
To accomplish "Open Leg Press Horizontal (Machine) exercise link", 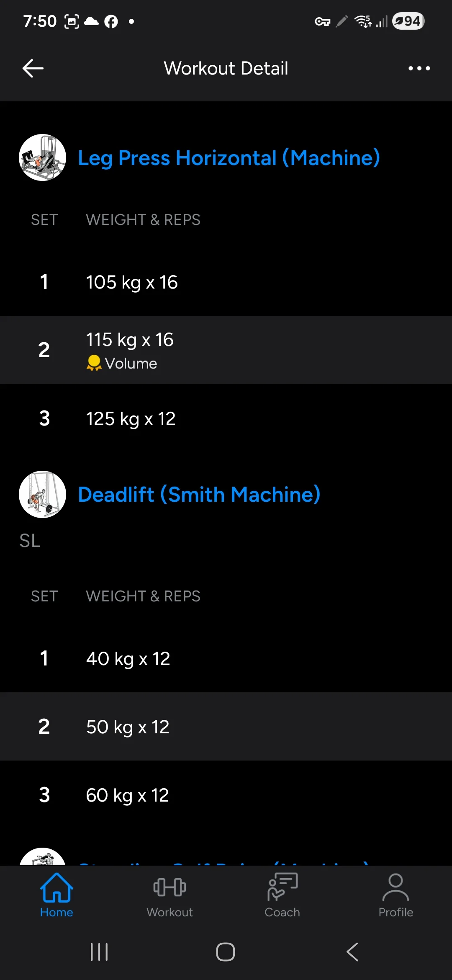I will [229, 158].
